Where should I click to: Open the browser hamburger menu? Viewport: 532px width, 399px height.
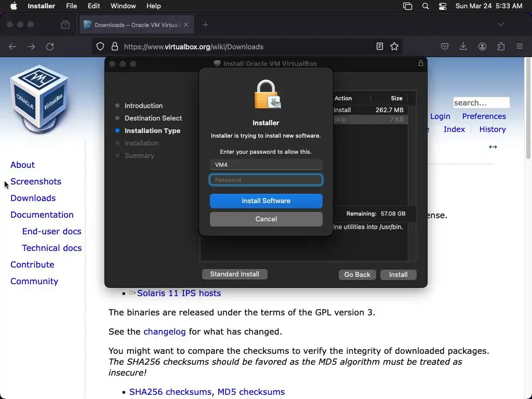(520, 46)
